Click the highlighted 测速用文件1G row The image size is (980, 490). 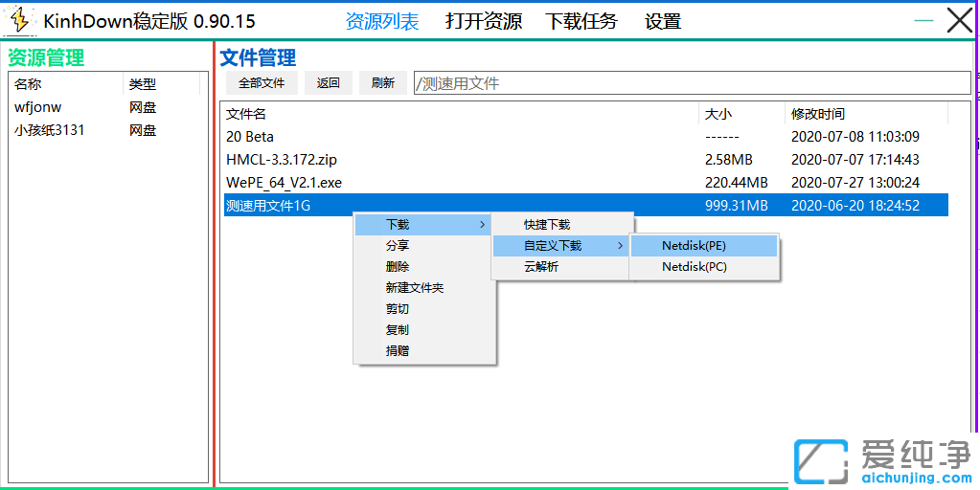tap(585, 206)
